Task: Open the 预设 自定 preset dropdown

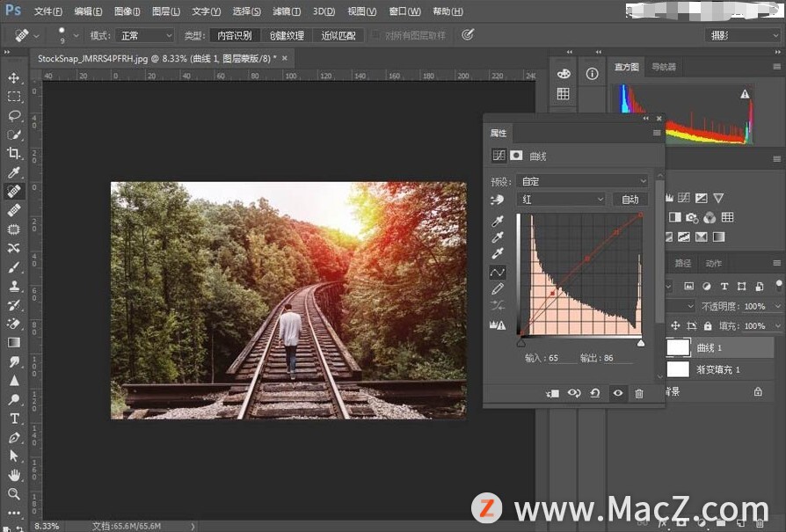Action: tap(583, 181)
